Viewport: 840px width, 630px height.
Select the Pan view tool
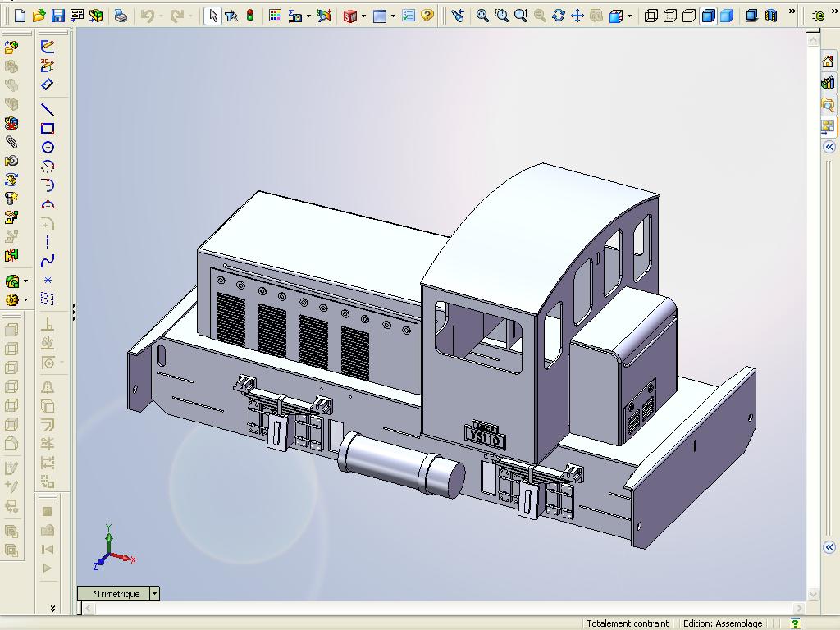[577, 16]
